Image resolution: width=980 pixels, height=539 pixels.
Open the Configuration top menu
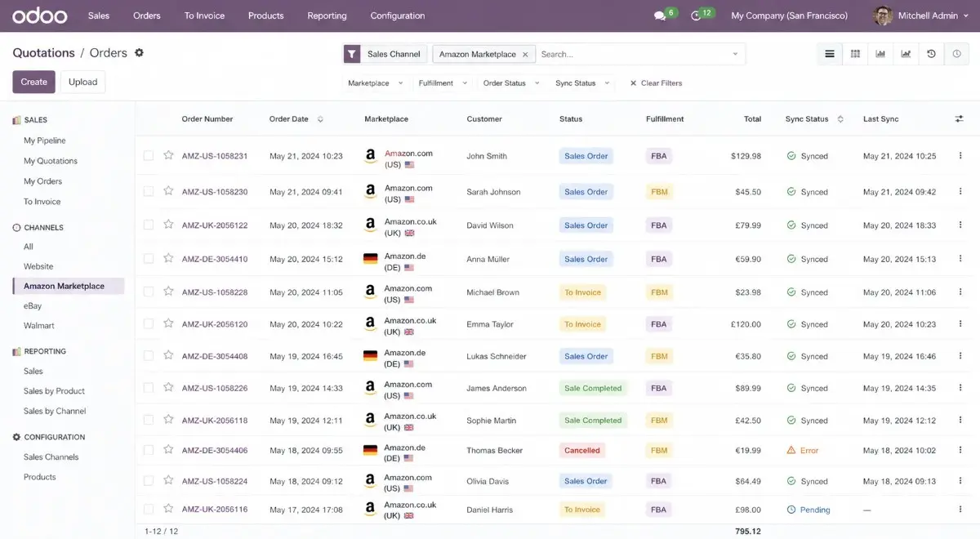pyautogui.click(x=398, y=16)
